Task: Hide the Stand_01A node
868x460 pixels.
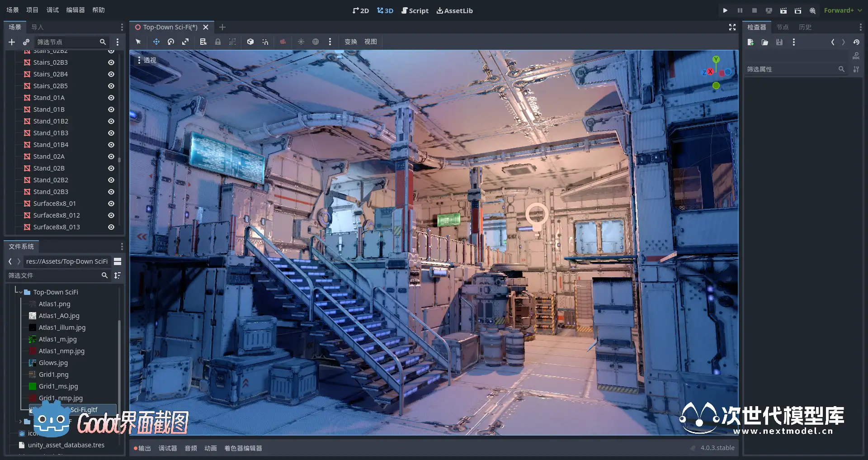Action: point(111,98)
